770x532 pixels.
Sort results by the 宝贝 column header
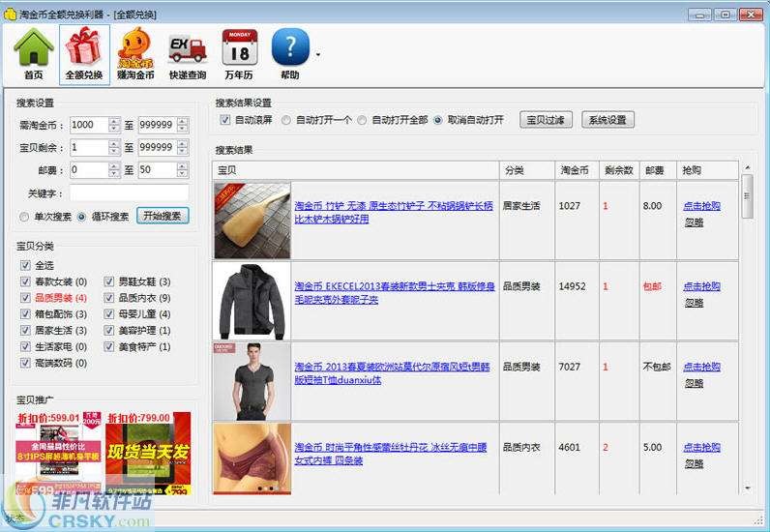(x=356, y=170)
